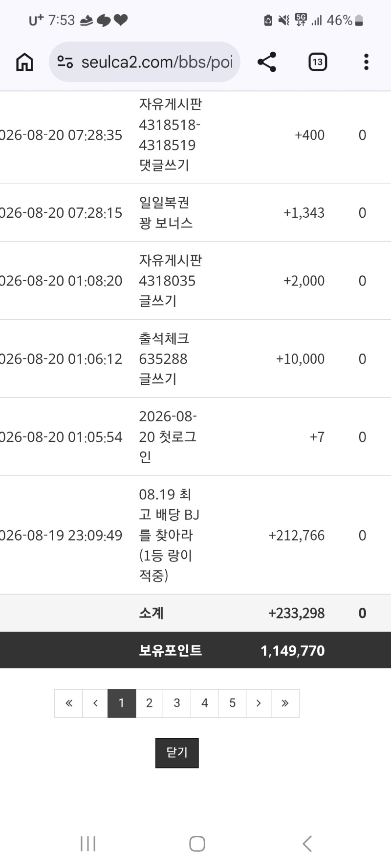Image resolution: width=391 pixels, height=868 pixels.
Task: Go to page 4
Action: point(205,703)
